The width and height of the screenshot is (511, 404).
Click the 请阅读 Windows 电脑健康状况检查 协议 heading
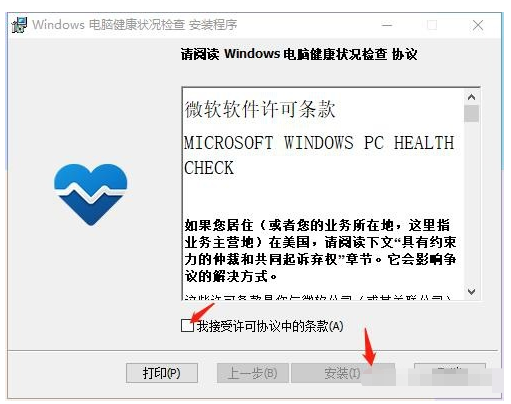click(x=299, y=54)
